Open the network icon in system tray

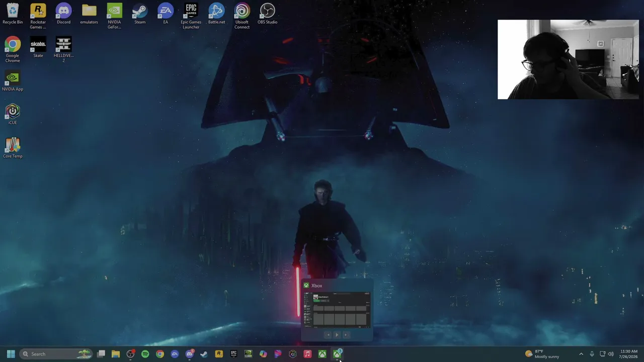602,354
